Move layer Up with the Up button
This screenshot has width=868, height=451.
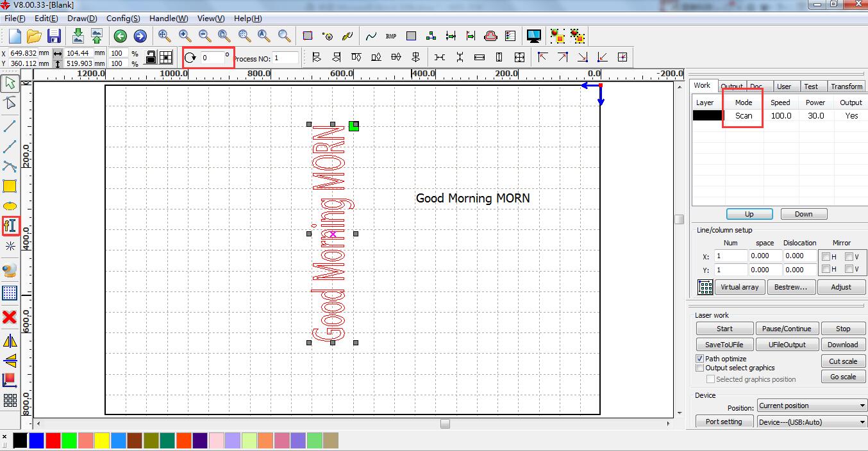tap(749, 214)
